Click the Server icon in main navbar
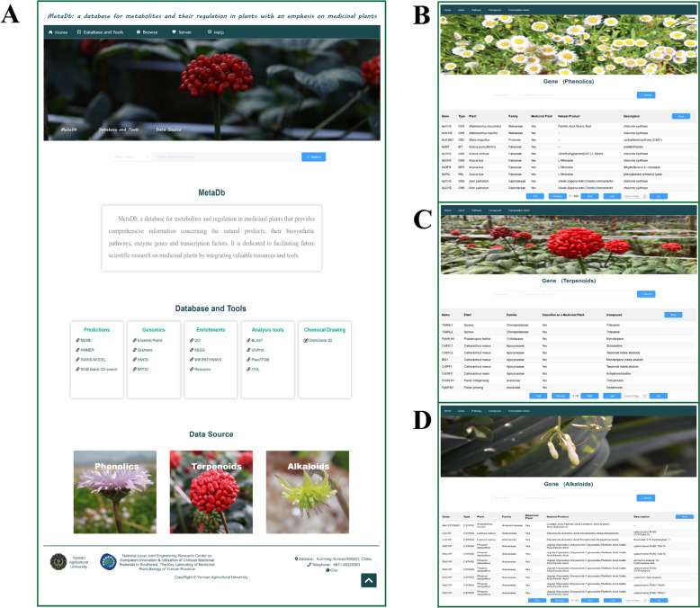The width and height of the screenshot is (700, 608). pyautogui.click(x=174, y=32)
